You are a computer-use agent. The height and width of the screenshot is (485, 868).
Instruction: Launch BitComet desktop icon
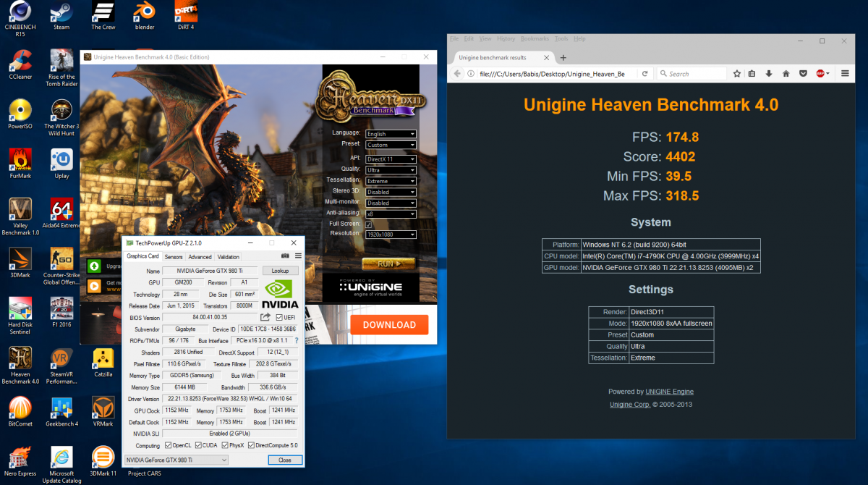click(x=20, y=410)
